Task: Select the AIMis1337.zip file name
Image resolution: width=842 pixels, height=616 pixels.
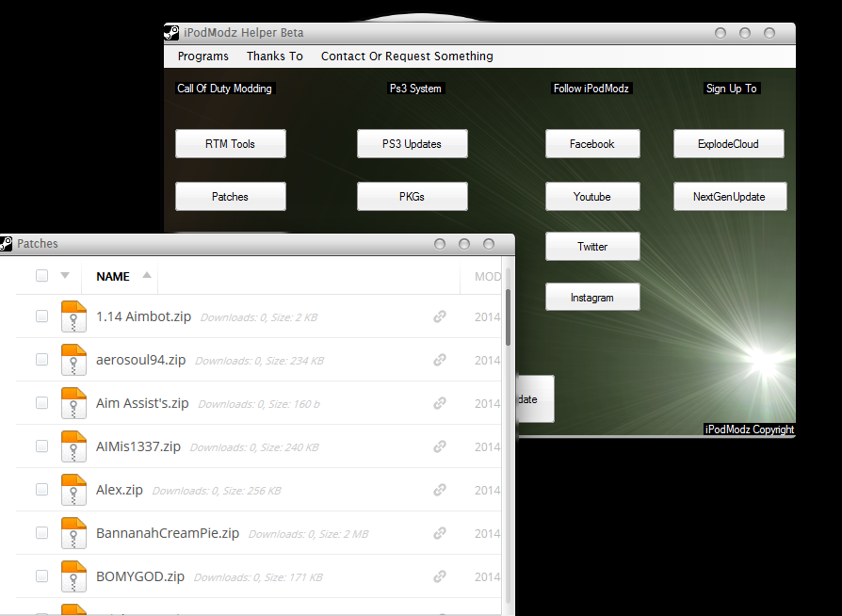Action: (x=138, y=446)
